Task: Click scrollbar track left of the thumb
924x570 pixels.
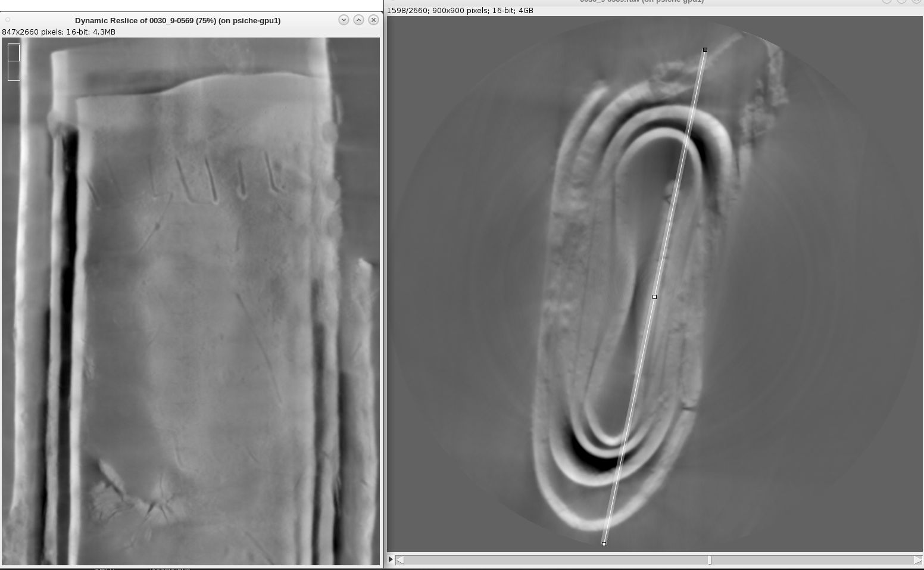Action: click(554, 560)
